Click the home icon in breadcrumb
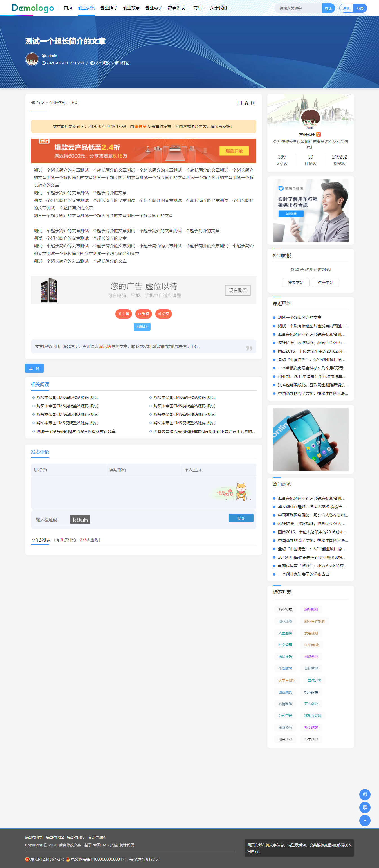The height and width of the screenshot is (868, 379). 33,102
